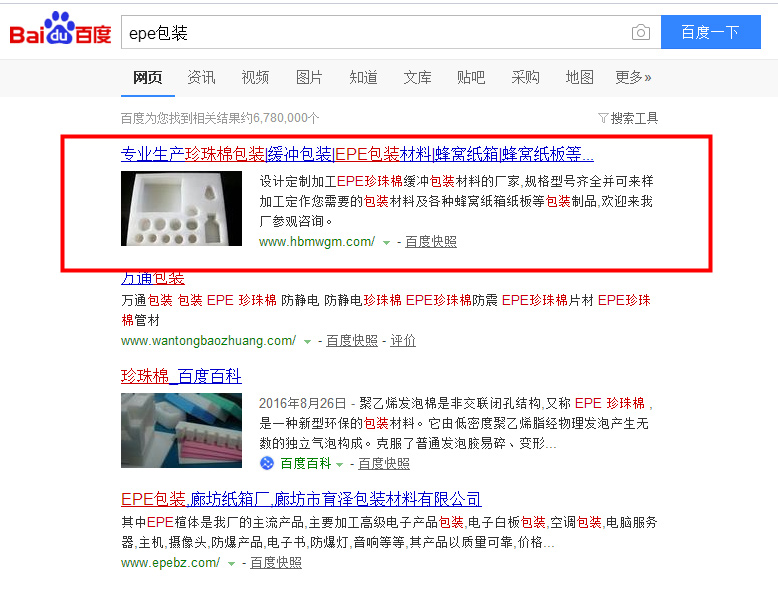Expand dropdown arrow after www.hbmwgm.com

(386, 243)
